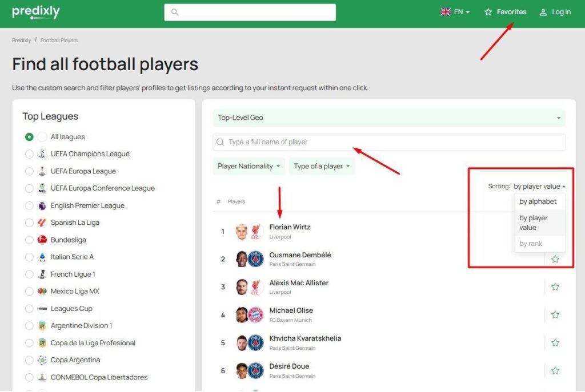Click the Bundesliga logo icon
This screenshot has width=585, height=392.
click(x=42, y=240)
